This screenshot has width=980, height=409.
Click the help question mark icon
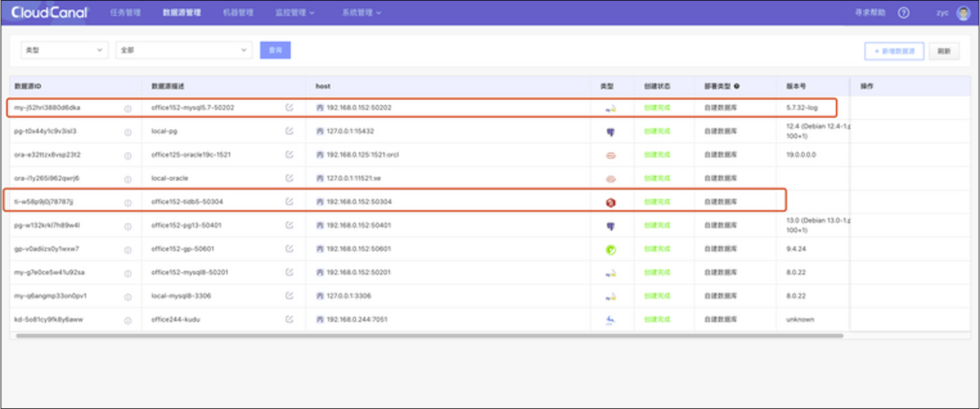click(903, 13)
